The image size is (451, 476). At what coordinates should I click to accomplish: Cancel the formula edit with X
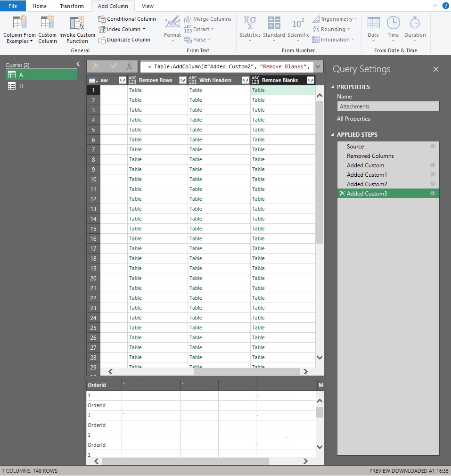coord(96,66)
